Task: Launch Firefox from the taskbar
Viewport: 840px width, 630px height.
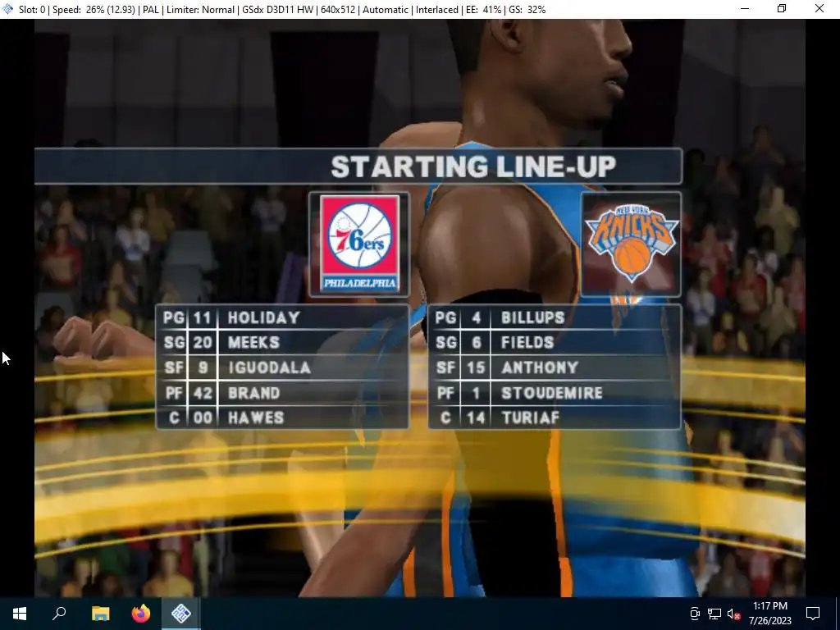Action: tap(141, 614)
